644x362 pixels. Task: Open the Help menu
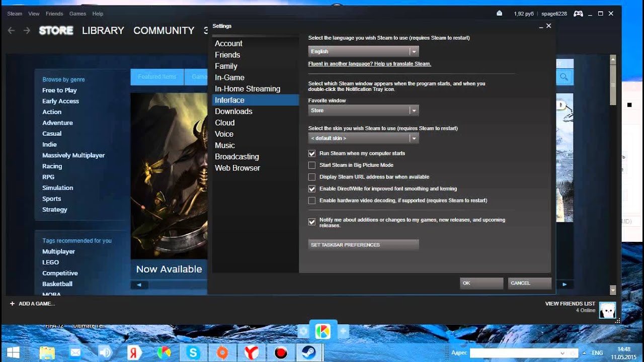[x=98, y=14]
